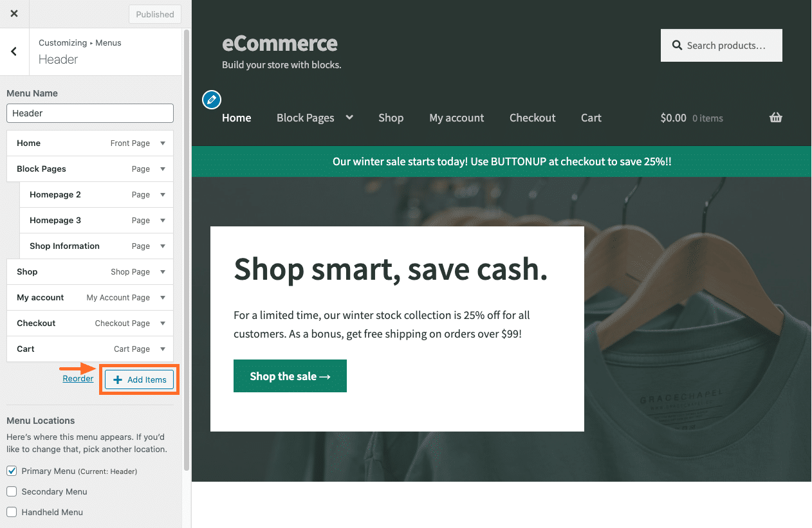Click the blue pencil edit shortcut icon
This screenshot has width=812, height=528.
211,100
